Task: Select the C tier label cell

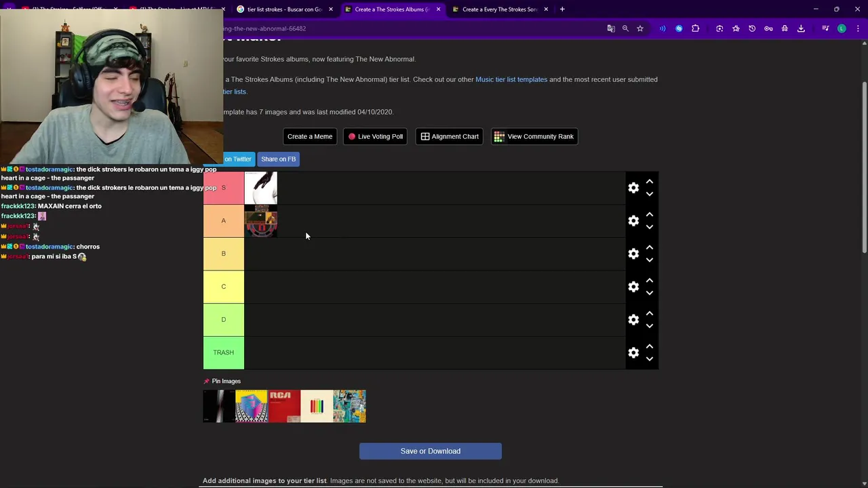Action: [224, 287]
